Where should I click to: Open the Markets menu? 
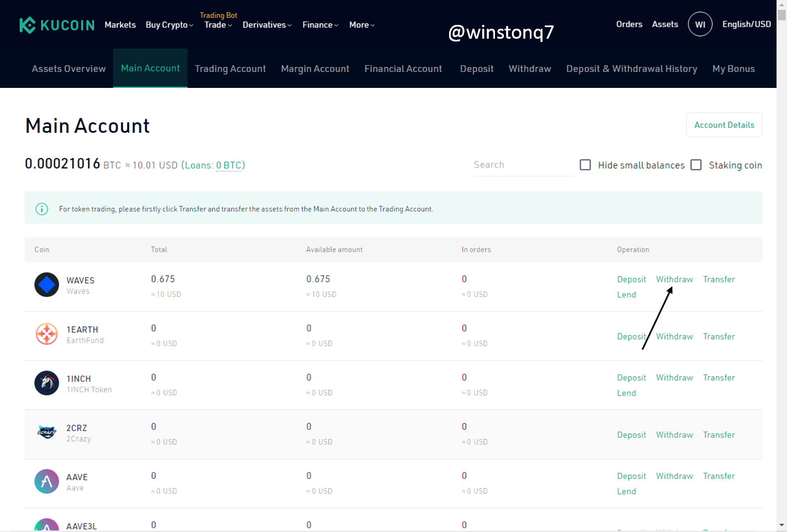click(120, 25)
